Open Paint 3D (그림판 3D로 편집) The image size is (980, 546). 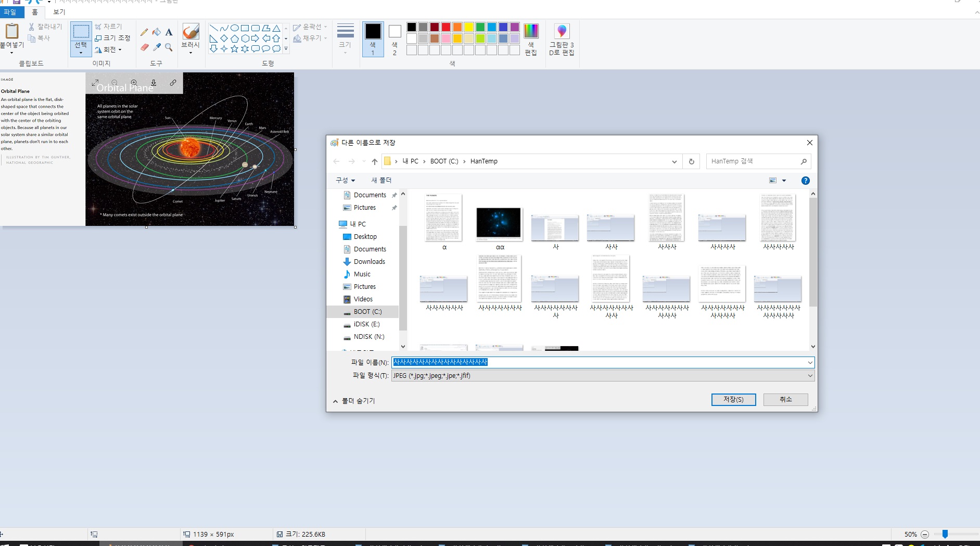click(x=562, y=40)
